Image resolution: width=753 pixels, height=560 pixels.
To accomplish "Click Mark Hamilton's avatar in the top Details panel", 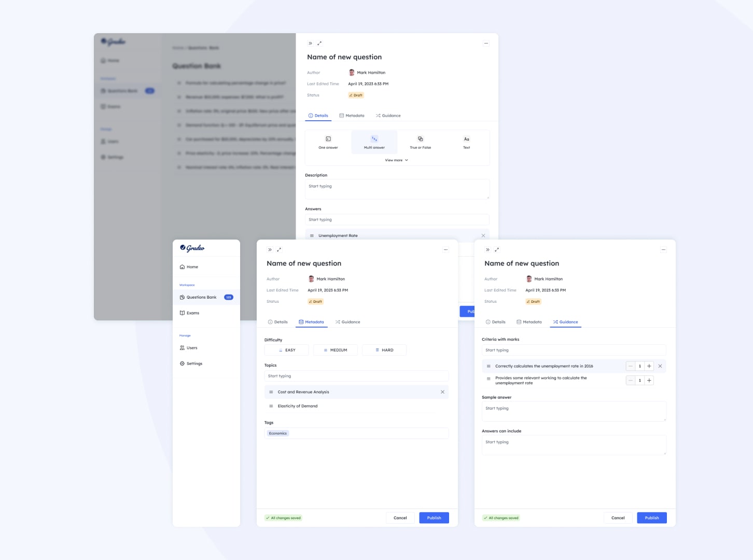I will click(352, 73).
